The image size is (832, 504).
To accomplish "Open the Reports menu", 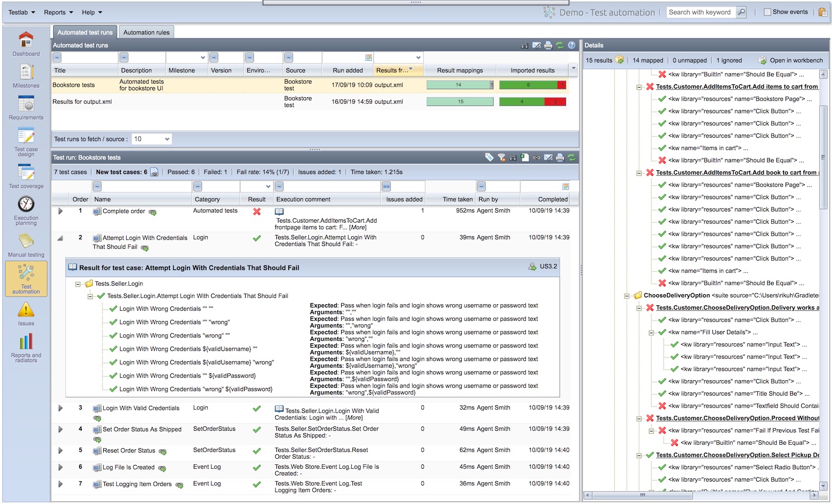I will pyautogui.click(x=59, y=12).
